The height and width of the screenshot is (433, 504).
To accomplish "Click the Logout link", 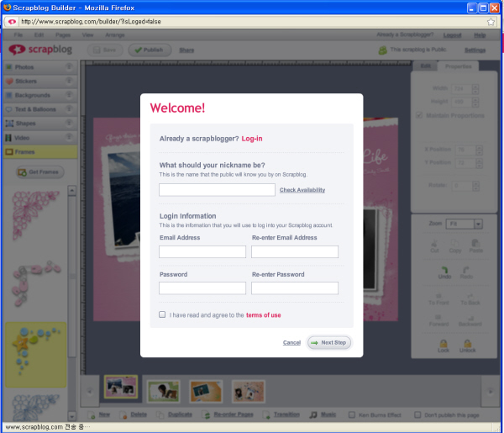I will tap(452, 35).
